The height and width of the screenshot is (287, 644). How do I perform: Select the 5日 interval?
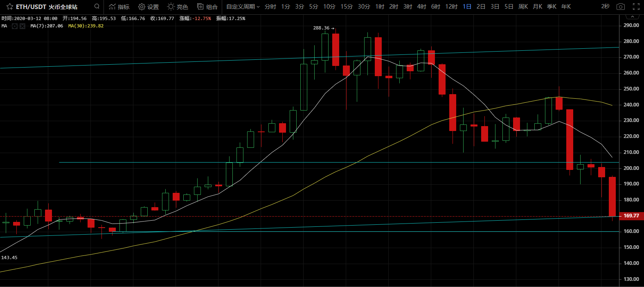509,7
